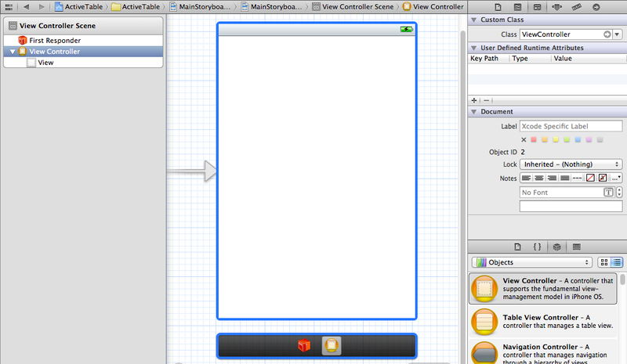Screen dimensions: 627x364
Task: Click the notes text color red-slash box
Action: point(590,178)
